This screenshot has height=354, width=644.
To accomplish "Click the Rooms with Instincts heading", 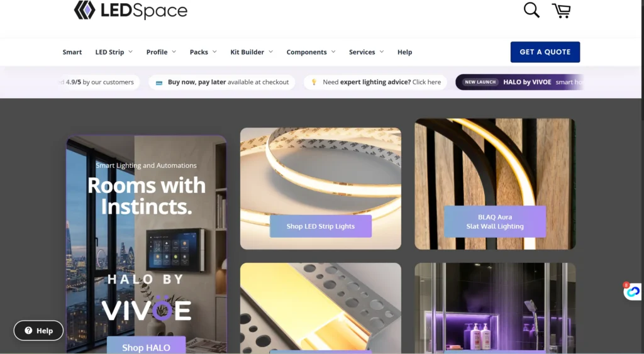I will click(146, 196).
